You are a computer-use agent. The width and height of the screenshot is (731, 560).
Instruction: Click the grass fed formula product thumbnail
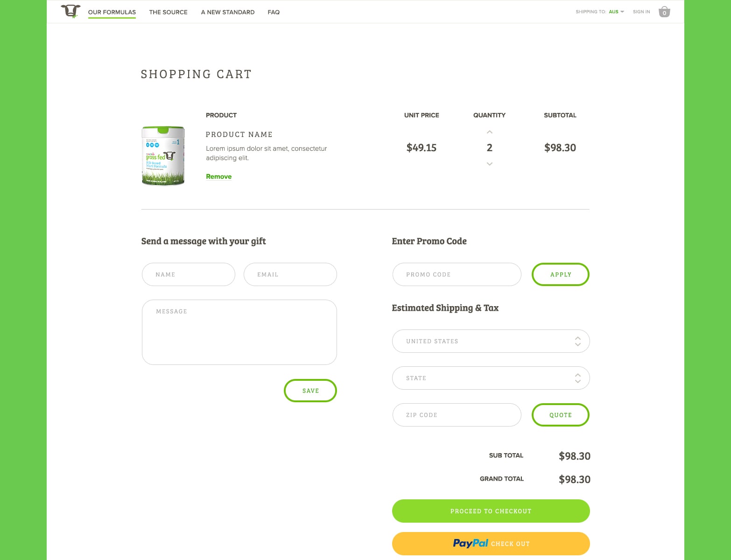163,155
